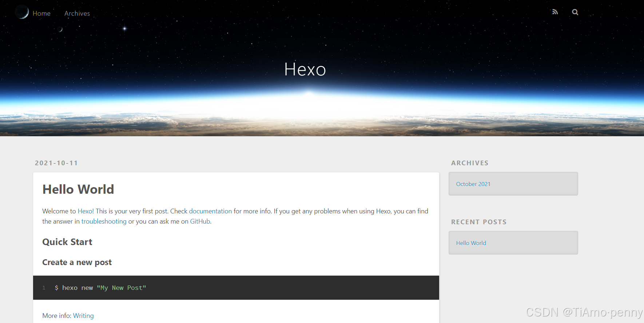Click the large Hexo site title
This screenshot has height=323, width=644.
tap(305, 69)
